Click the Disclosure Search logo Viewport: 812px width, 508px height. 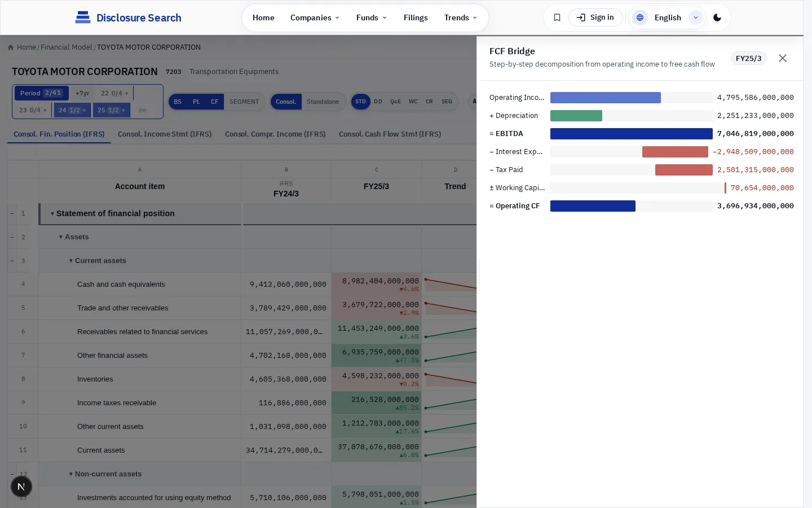pos(129,17)
